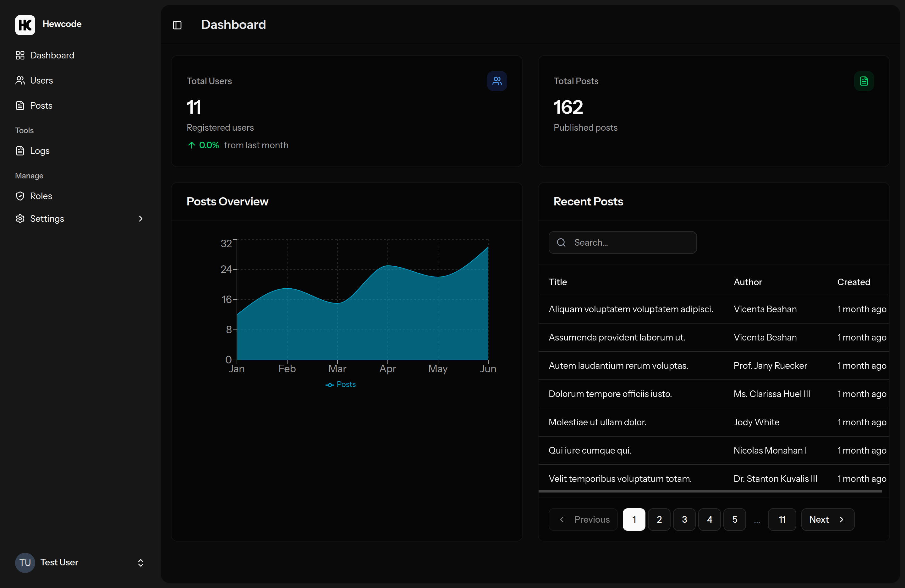This screenshot has width=905, height=588.
Task: Expand the Settings submenu chevron
Action: point(140,219)
